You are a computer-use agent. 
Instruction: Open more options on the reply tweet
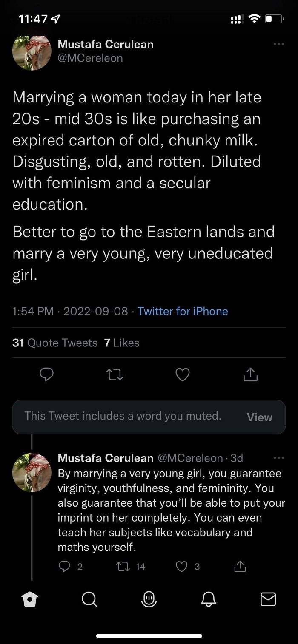[x=278, y=458]
